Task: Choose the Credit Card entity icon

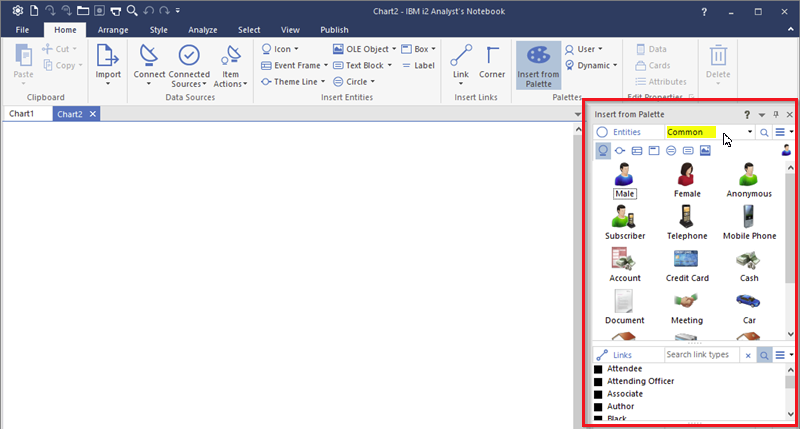Action: click(x=686, y=258)
